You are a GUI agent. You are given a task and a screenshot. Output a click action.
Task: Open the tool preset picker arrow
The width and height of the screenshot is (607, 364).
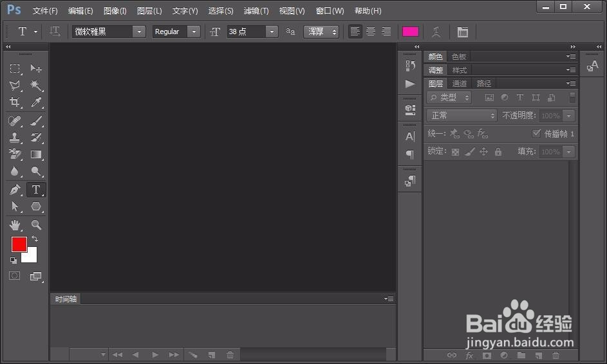[35, 32]
